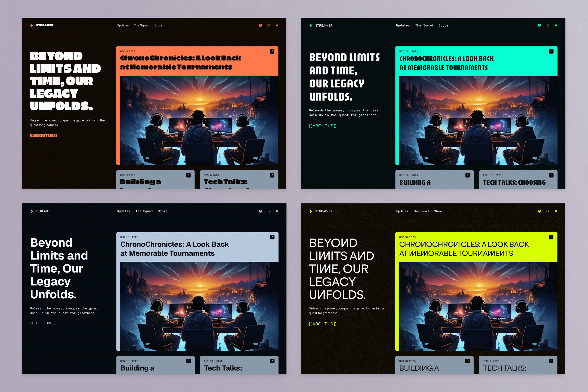Click the teal Bluesky butterfly icon
The height and width of the screenshot is (392, 588).
(x=556, y=25)
